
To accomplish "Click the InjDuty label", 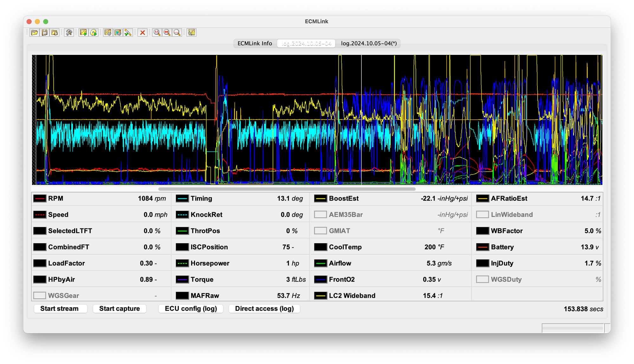I will (x=502, y=263).
